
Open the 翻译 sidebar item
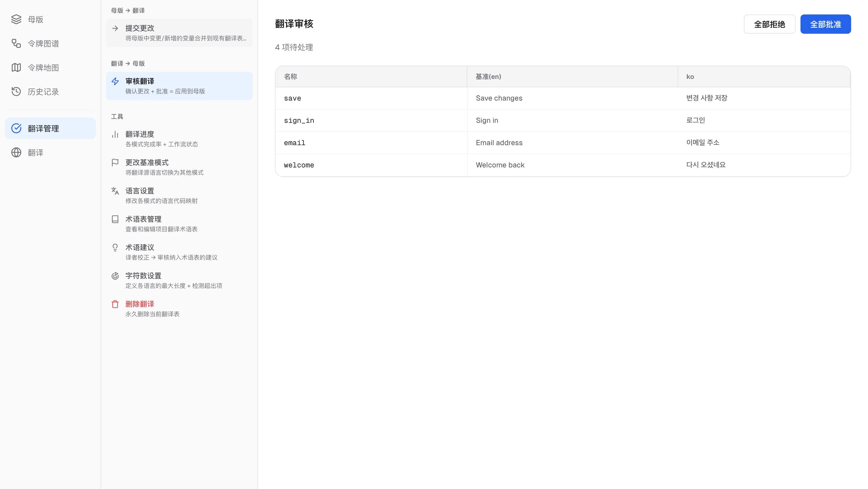coord(50,152)
